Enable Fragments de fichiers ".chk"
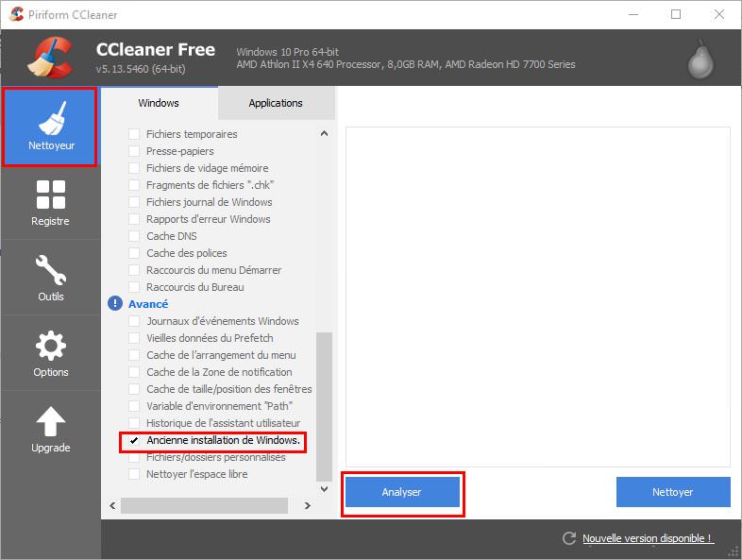 [x=134, y=185]
